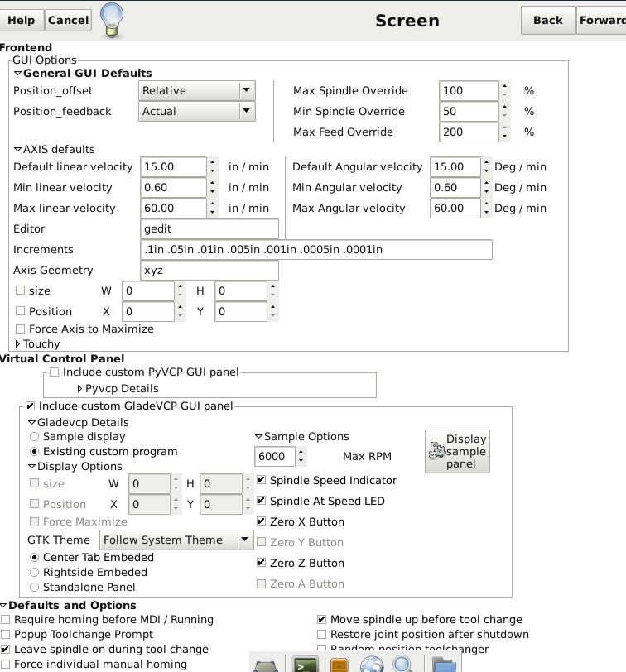The image size is (626, 672).
Task: Increase Max Spindle Override with up arrow
Action: [504, 86]
